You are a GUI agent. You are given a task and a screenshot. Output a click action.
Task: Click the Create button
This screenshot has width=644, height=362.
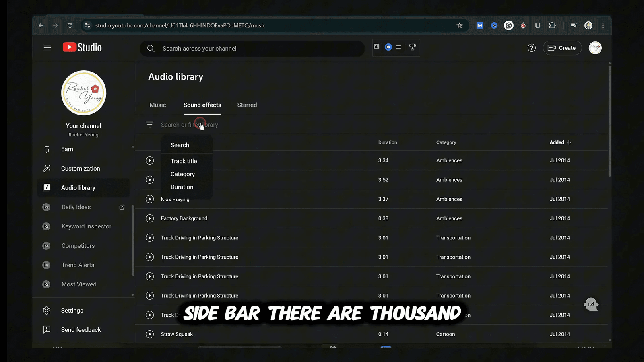tap(562, 47)
